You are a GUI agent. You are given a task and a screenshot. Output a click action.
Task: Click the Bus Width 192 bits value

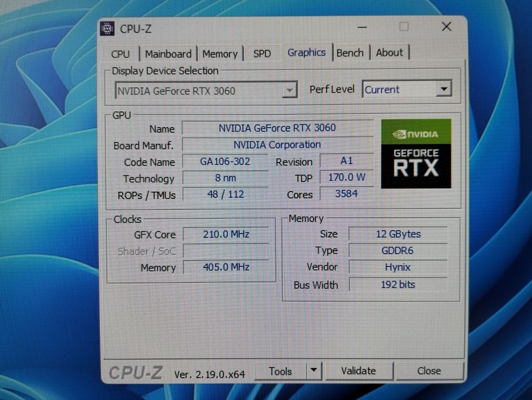coord(398,284)
